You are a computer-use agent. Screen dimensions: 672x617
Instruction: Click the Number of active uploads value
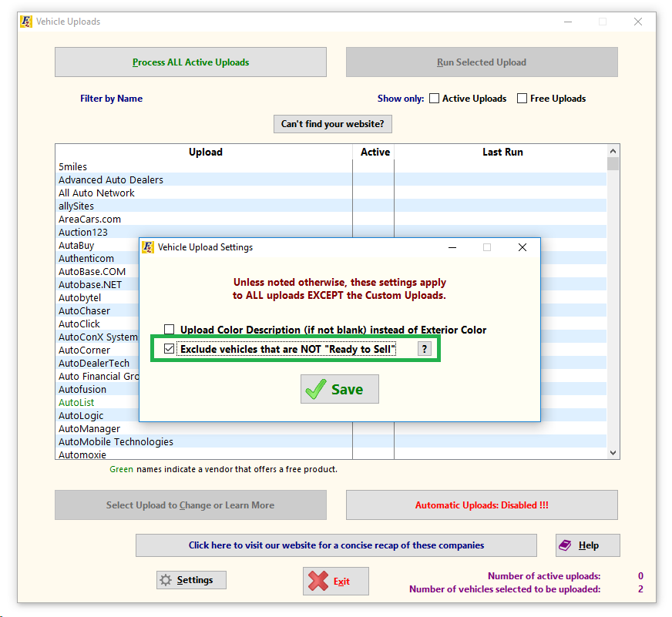coord(640,576)
